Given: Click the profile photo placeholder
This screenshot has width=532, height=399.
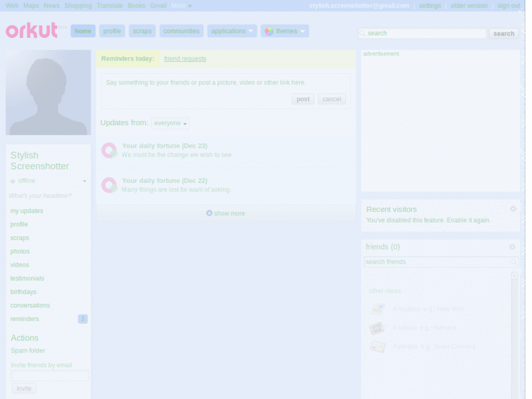Looking at the screenshot, I should click(48, 92).
